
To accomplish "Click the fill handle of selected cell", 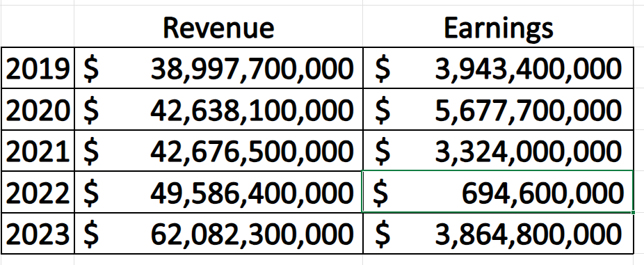I will point(633,212).
